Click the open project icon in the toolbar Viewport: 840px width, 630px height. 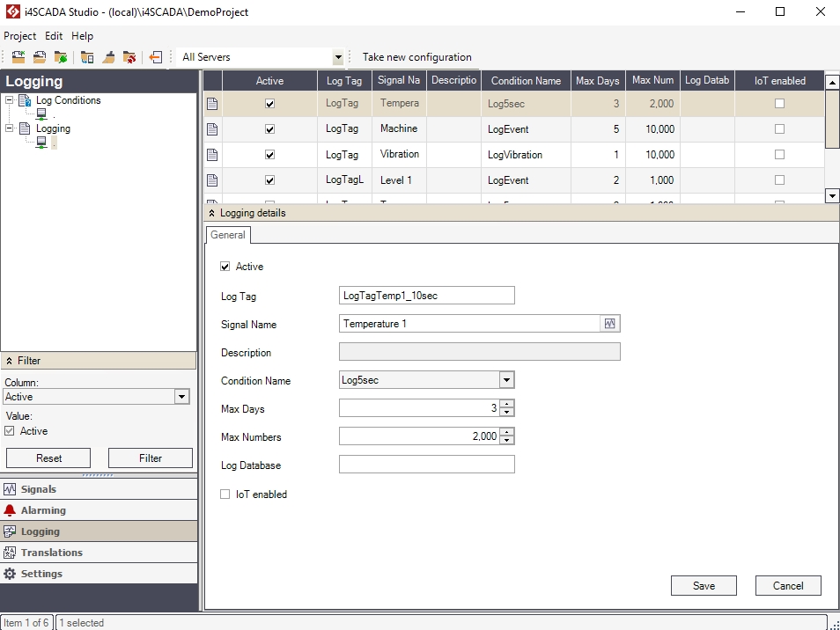coord(39,56)
